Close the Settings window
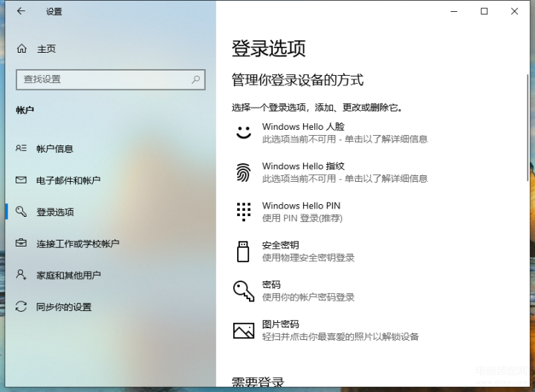535x392 pixels. coord(514,11)
